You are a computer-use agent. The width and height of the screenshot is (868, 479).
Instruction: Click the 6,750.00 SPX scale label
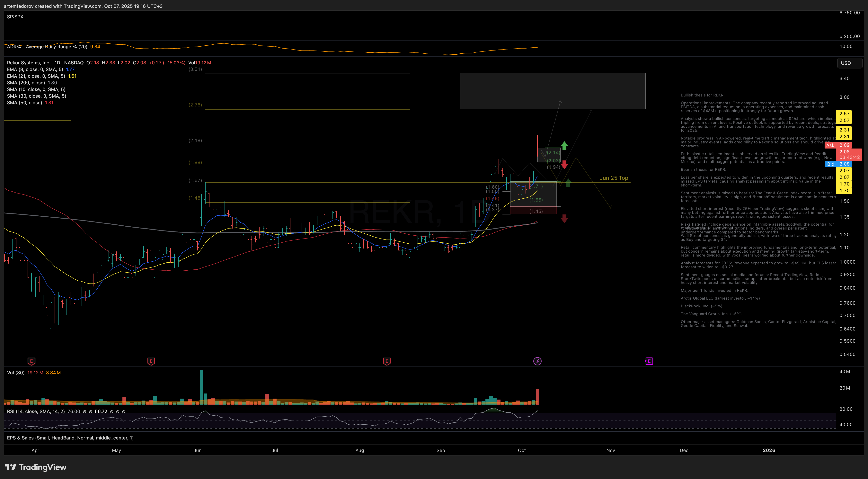849,13
